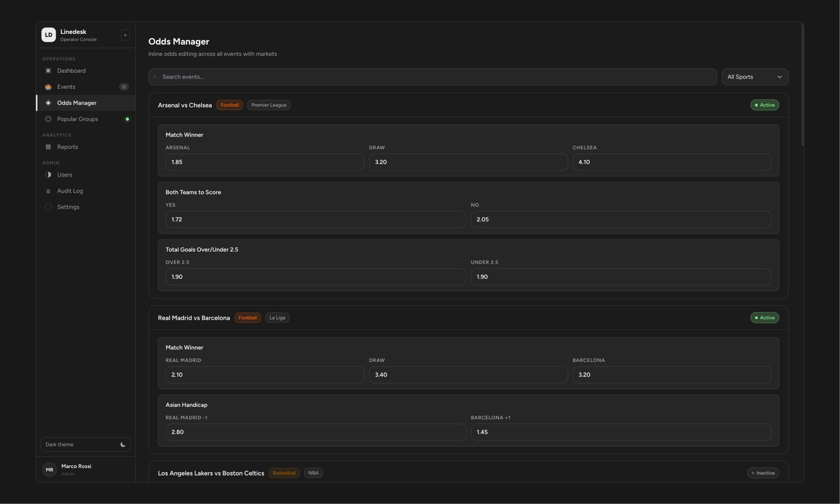The image size is (840, 504).
Task: Open the All Sports filter dropdown
Action: [x=755, y=77]
